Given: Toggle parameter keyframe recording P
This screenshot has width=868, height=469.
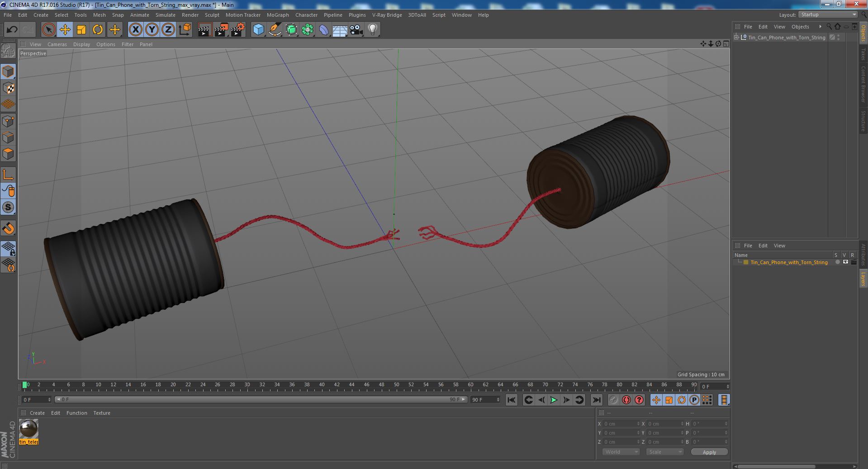Looking at the screenshot, I should pyautogui.click(x=694, y=400).
